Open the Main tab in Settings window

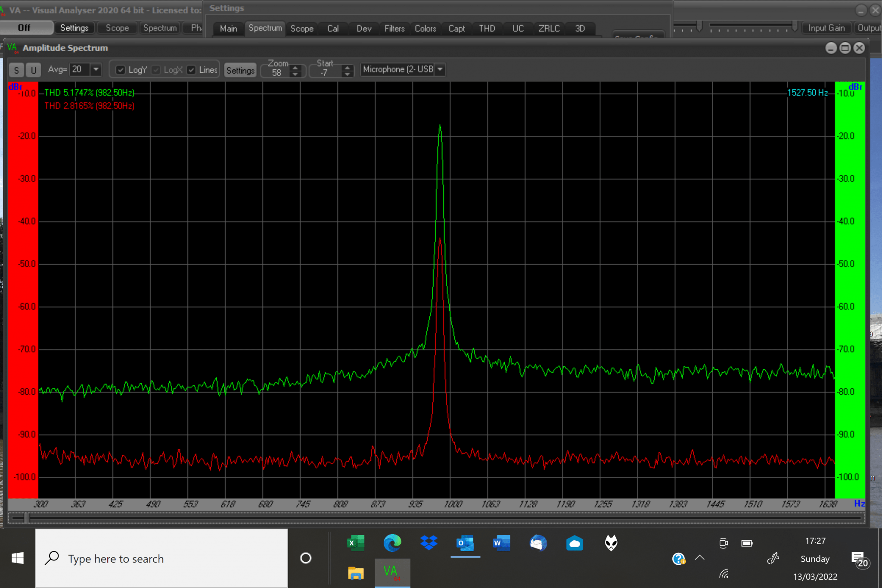[x=228, y=28]
